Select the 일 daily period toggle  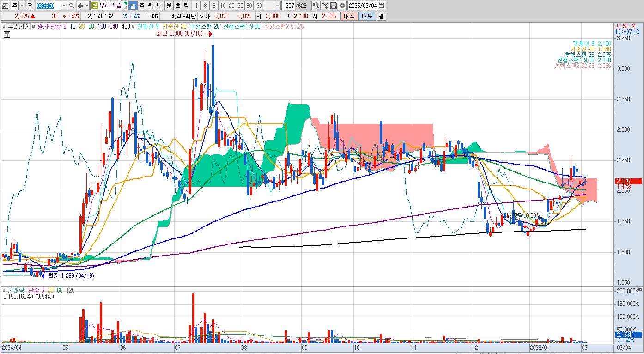133,6
